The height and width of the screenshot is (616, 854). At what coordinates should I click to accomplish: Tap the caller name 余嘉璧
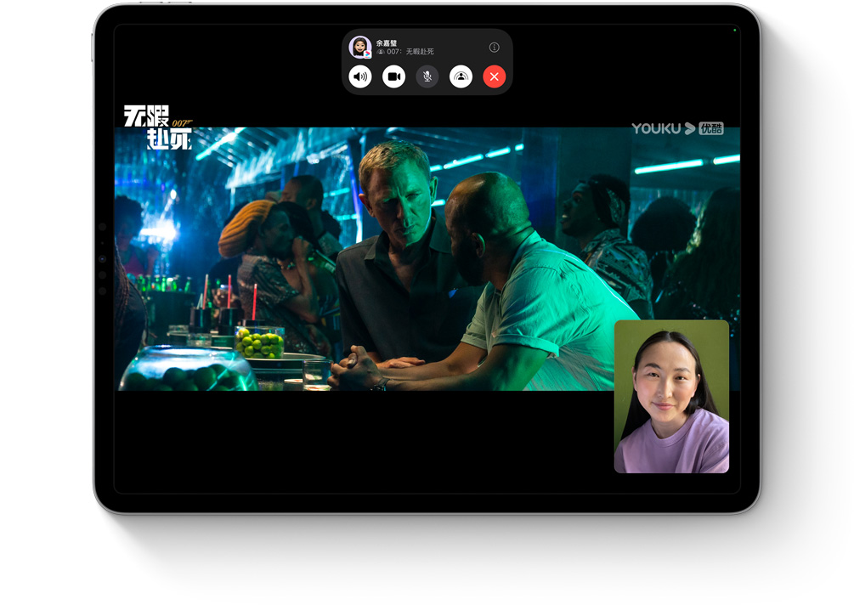pyautogui.click(x=386, y=43)
